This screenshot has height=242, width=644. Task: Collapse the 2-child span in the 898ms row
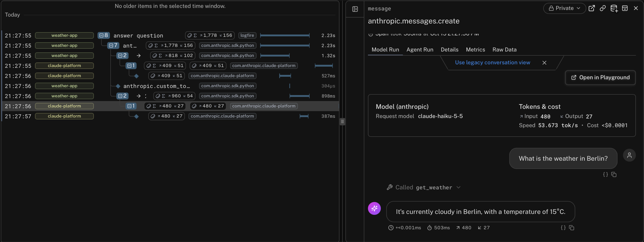(122, 96)
